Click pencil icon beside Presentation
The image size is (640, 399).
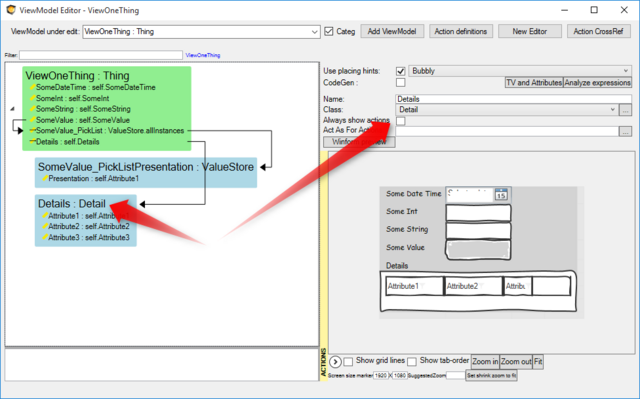click(45, 178)
